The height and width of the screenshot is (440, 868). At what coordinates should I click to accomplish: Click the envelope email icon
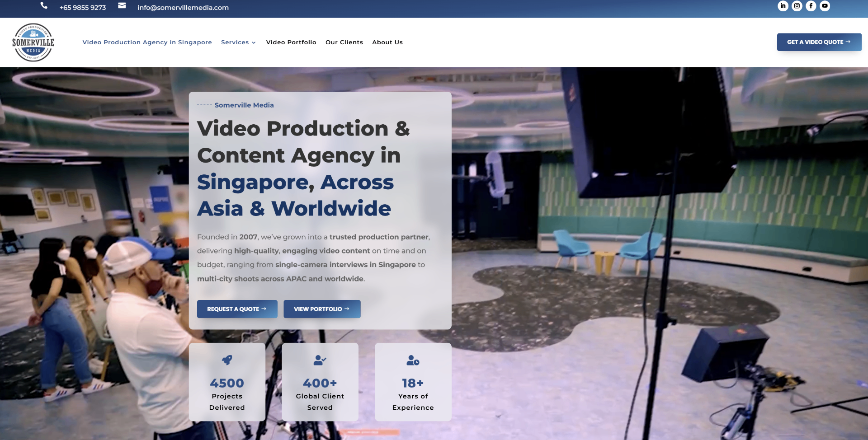[x=122, y=5]
